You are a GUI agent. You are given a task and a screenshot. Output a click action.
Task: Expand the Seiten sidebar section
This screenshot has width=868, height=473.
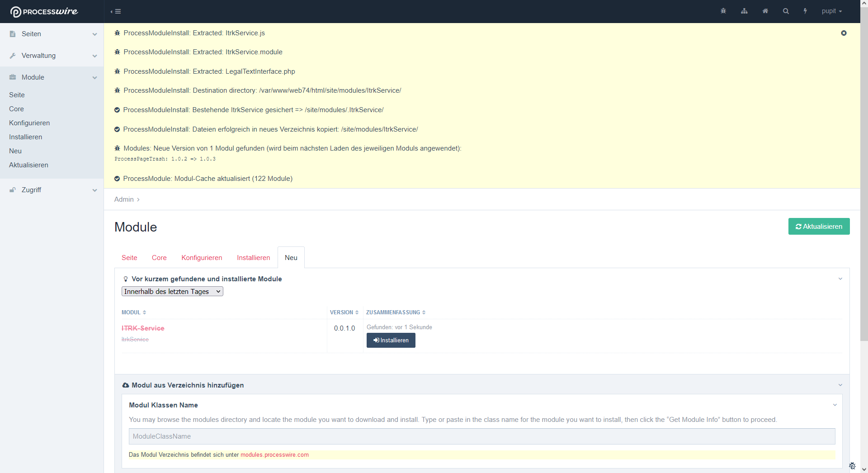click(94, 34)
